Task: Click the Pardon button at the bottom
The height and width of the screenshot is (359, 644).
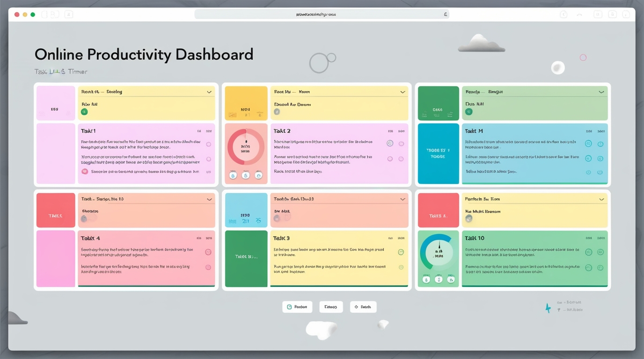Action: click(297, 307)
